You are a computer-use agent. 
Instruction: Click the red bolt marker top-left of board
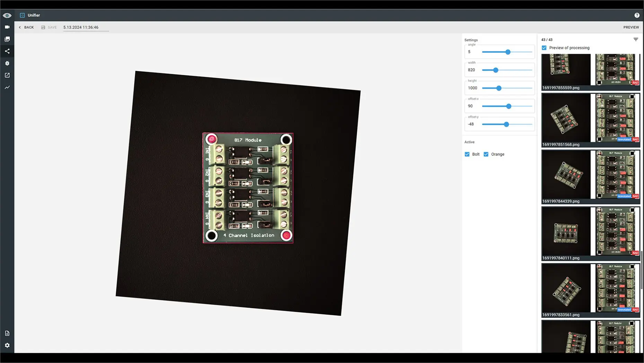pos(212,139)
